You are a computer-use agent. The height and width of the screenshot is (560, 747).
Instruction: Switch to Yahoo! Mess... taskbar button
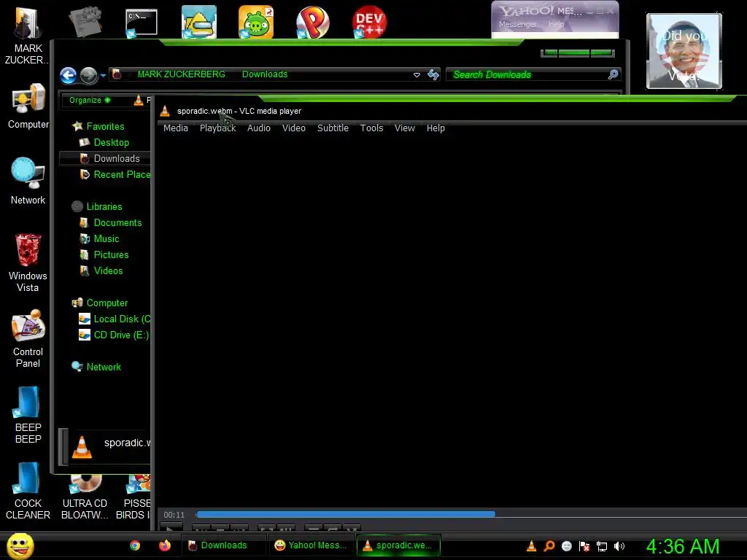pyautogui.click(x=311, y=545)
